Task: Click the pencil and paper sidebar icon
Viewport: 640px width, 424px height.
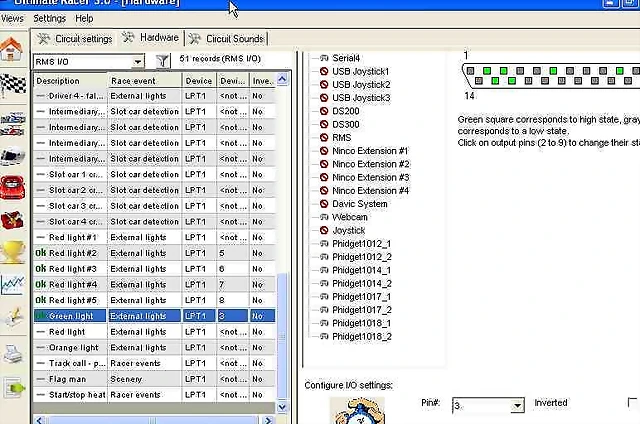Action: pyautogui.click(x=12, y=317)
